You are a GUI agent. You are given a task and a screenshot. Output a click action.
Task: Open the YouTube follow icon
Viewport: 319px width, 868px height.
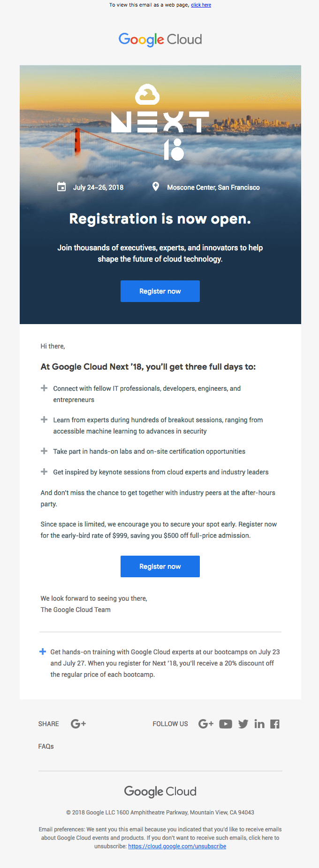226,724
